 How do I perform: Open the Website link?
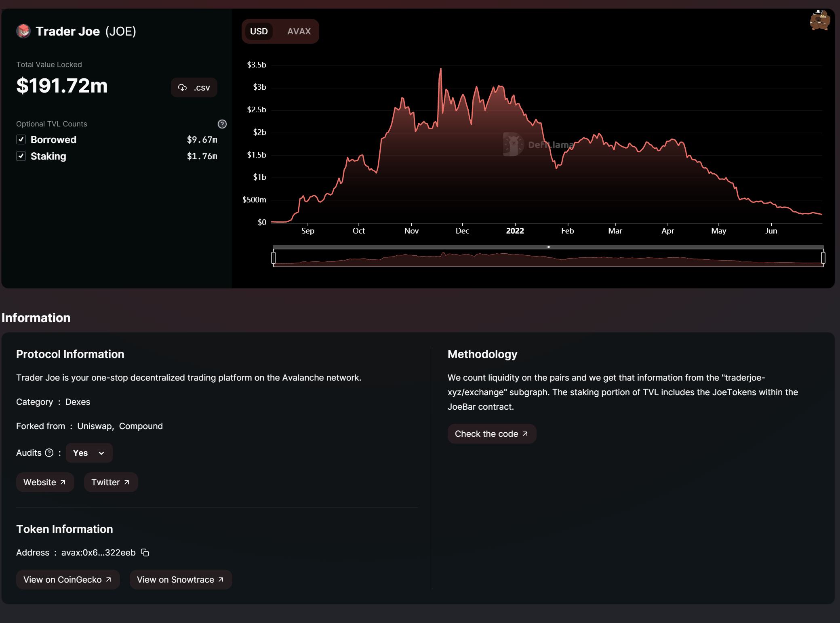[x=45, y=482]
